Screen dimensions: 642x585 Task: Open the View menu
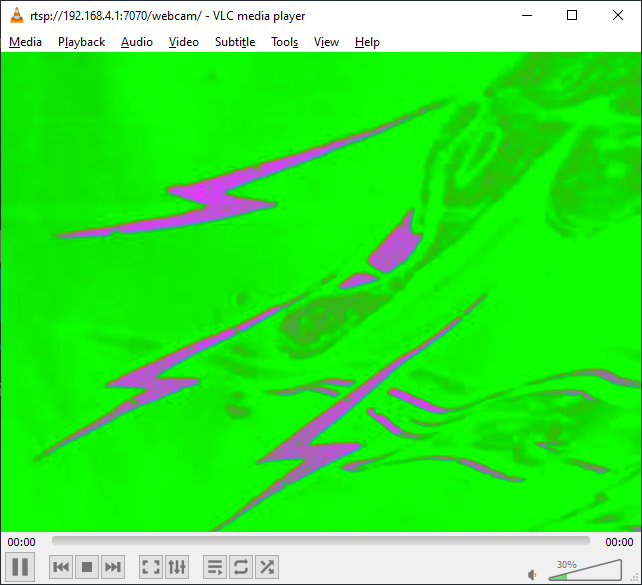point(326,42)
